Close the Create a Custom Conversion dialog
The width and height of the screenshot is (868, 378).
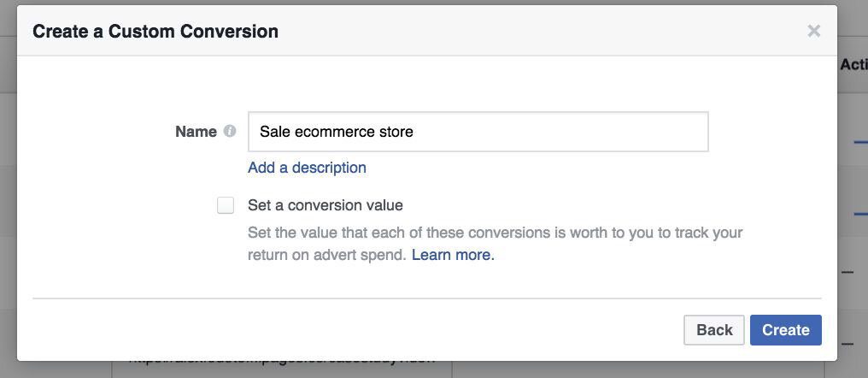pyautogui.click(x=813, y=31)
